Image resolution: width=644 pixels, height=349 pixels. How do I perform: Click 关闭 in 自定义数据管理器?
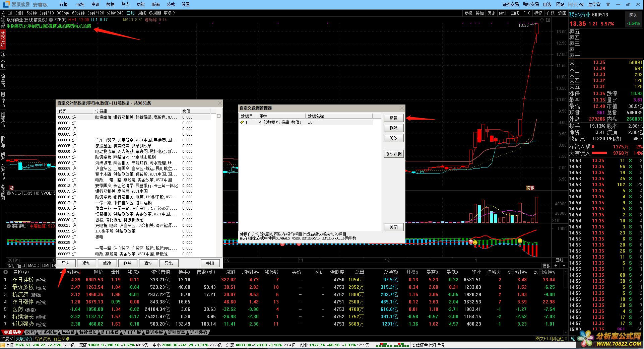pyautogui.click(x=393, y=227)
